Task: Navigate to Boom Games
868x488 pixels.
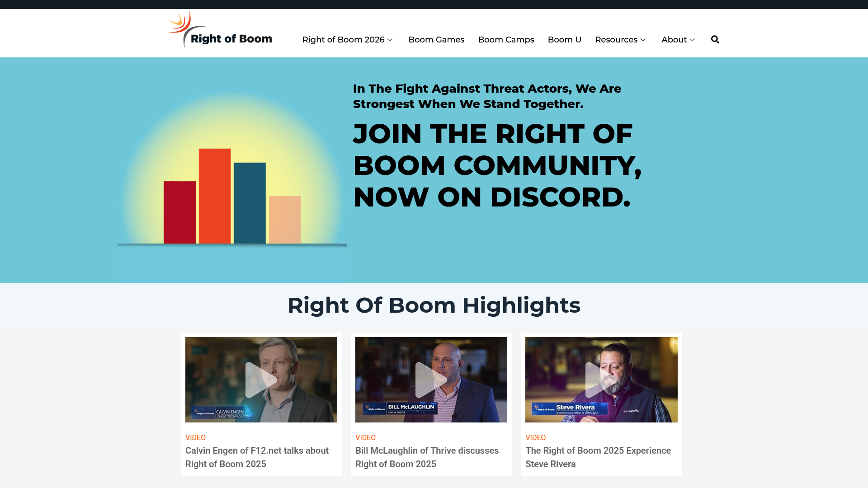Action: tap(436, 39)
